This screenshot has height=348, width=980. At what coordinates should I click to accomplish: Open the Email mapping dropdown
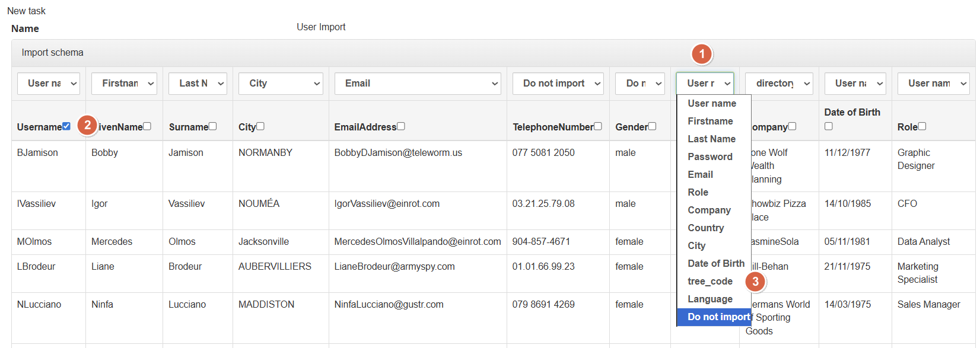point(418,84)
